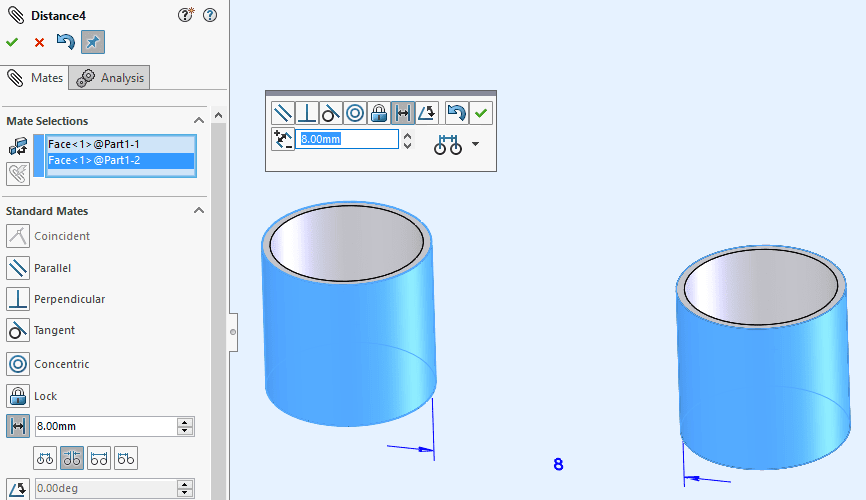Toggle the Lock mate in Standard Mates

click(x=18, y=396)
